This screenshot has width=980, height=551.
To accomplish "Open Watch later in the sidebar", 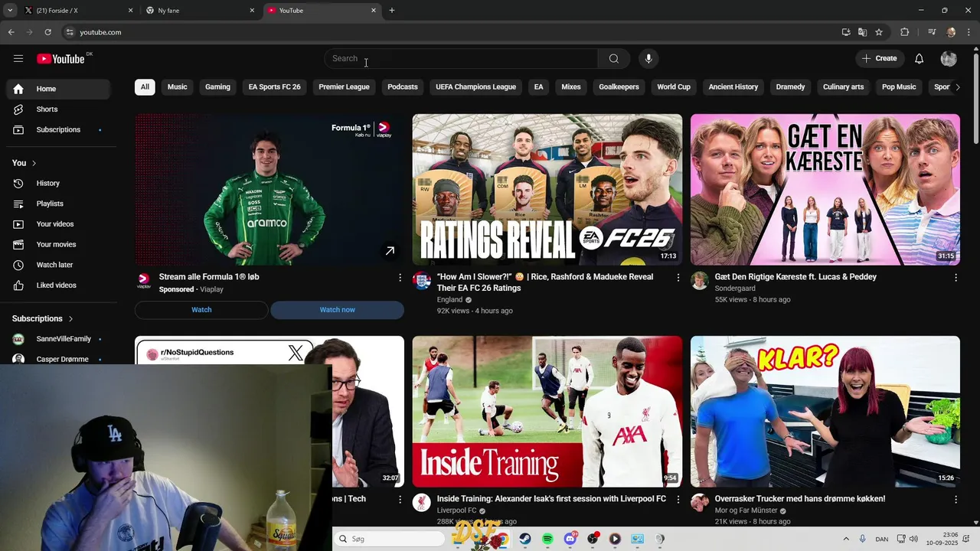I will [58, 265].
